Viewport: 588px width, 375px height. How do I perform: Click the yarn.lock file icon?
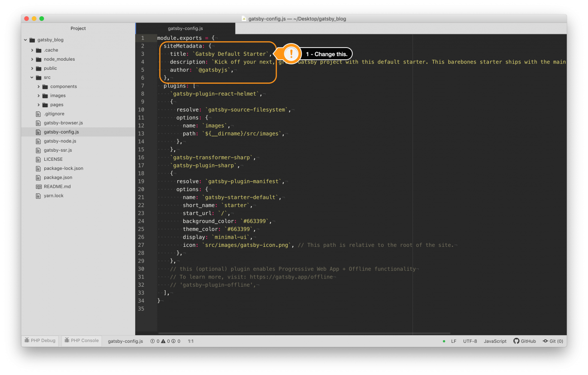(x=38, y=196)
